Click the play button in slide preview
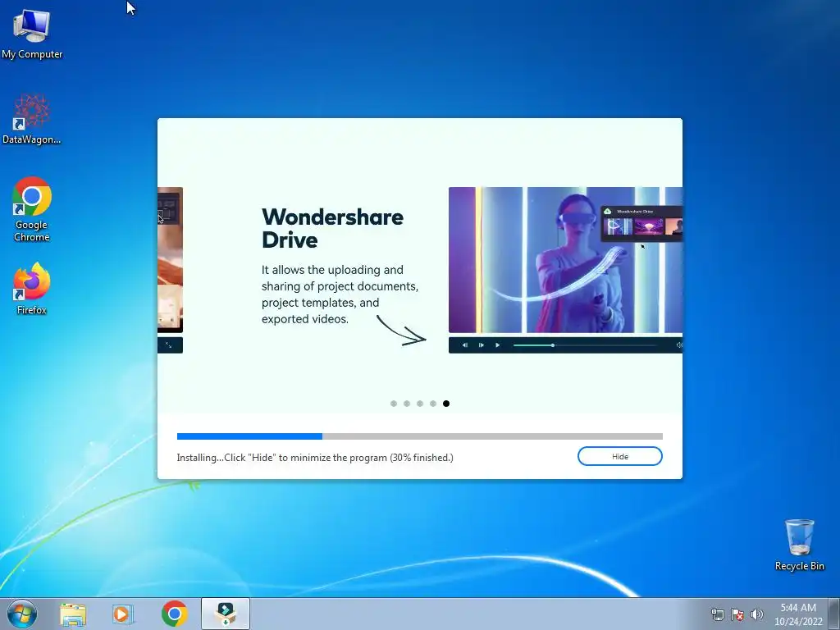The width and height of the screenshot is (840, 630). click(x=498, y=345)
